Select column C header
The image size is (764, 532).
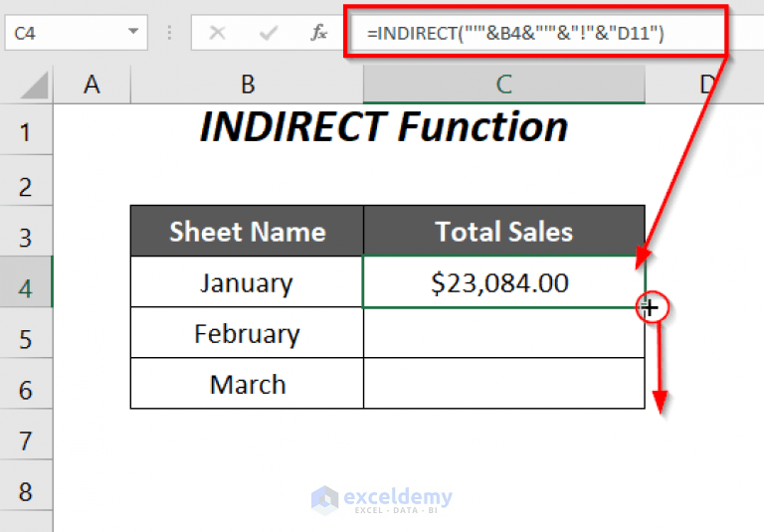[504, 85]
